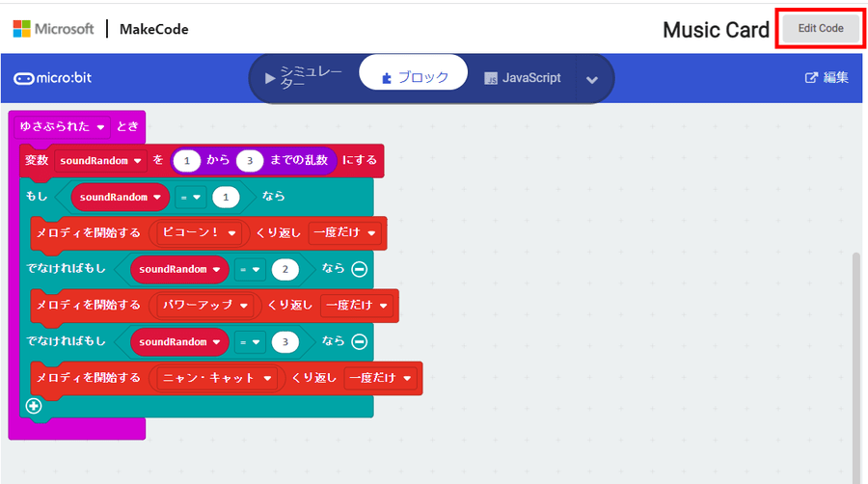The width and height of the screenshot is (868, 484).
Task: Click the Microsoft logo
Action: pos(54,29)
